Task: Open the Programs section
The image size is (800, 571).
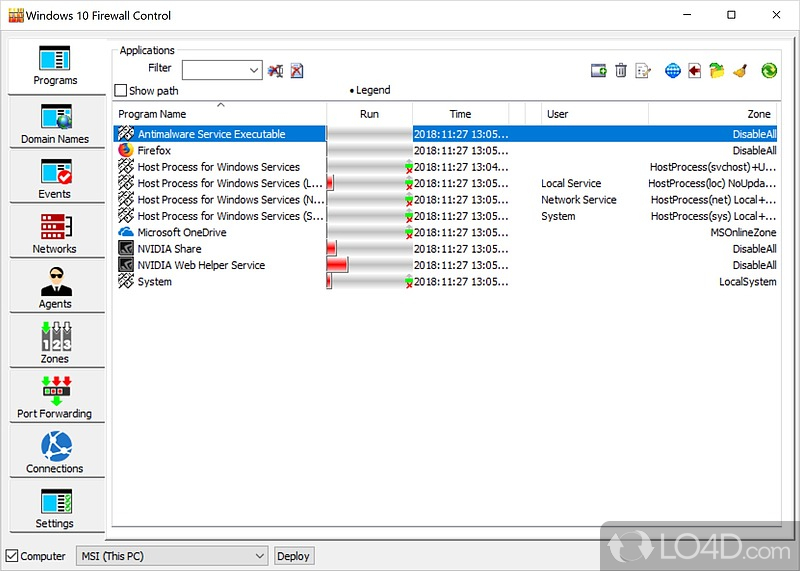Action: (57, 66)
